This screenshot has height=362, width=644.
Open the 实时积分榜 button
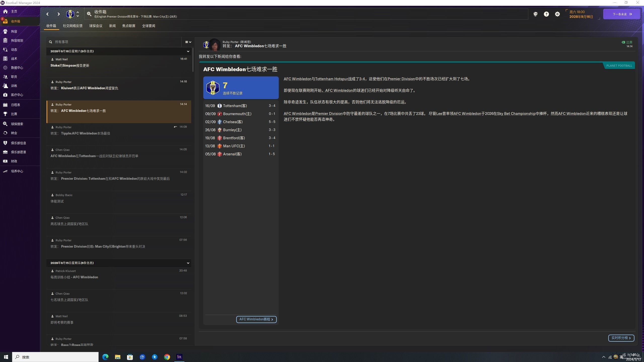click(621, 338)
